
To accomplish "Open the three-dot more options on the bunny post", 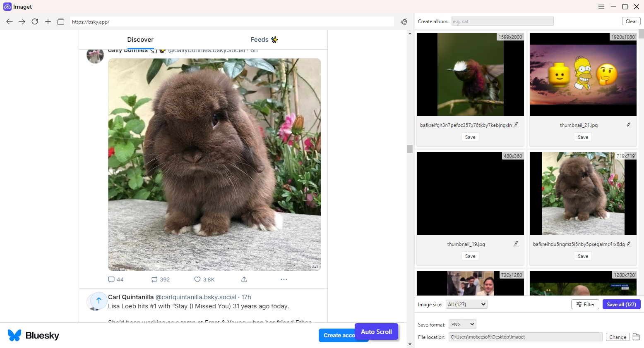I will tap(284, 279).
